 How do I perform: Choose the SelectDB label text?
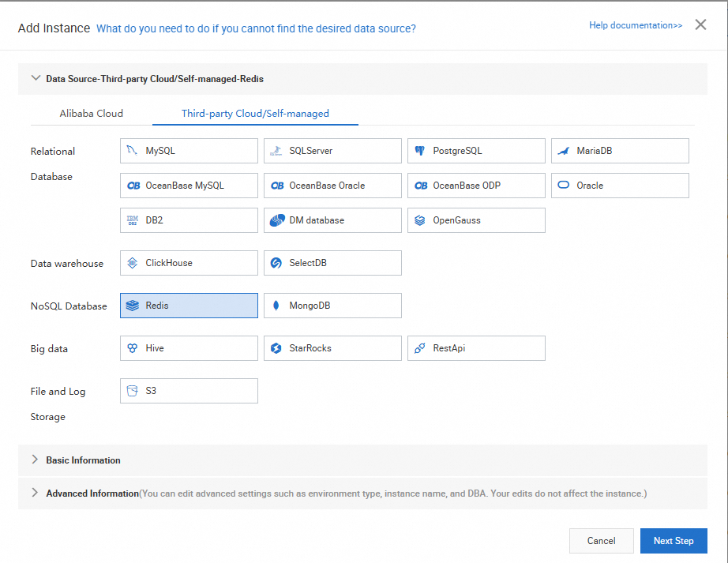(308, 263)
